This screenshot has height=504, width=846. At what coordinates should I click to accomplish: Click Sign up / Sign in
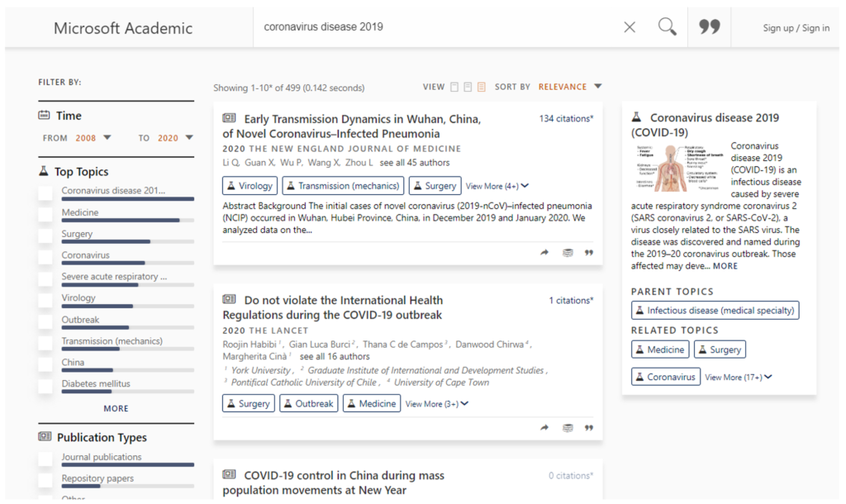point(796,26)
